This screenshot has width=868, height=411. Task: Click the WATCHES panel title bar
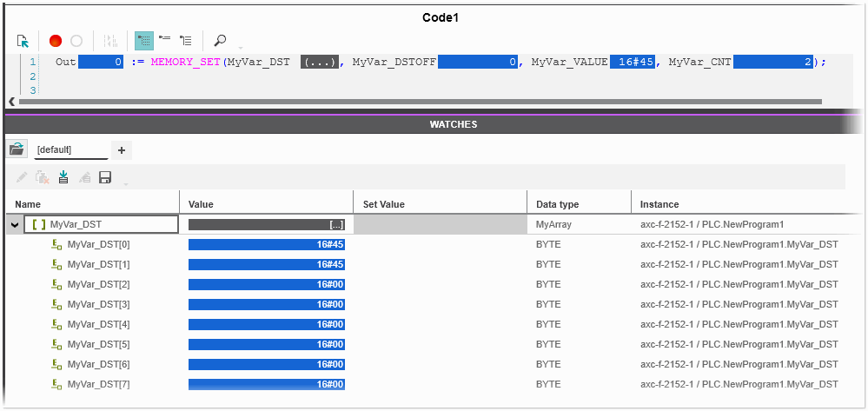pos(453,124)
